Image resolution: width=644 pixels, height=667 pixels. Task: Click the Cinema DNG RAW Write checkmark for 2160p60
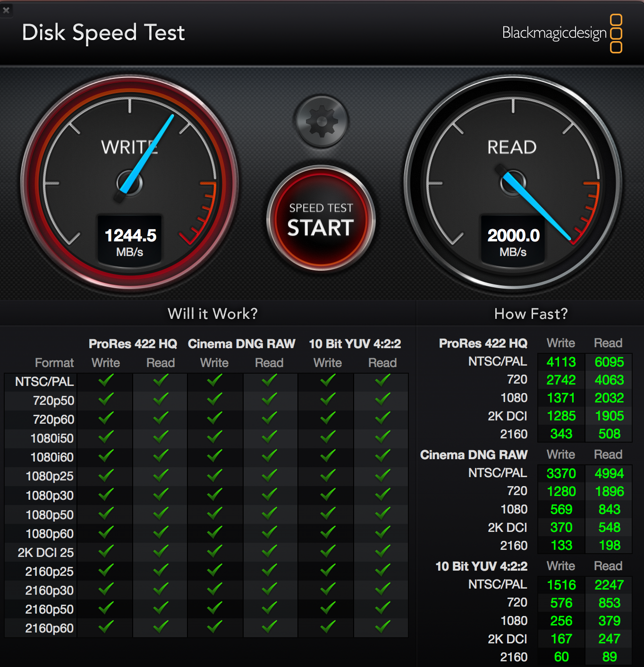[214, 627]
